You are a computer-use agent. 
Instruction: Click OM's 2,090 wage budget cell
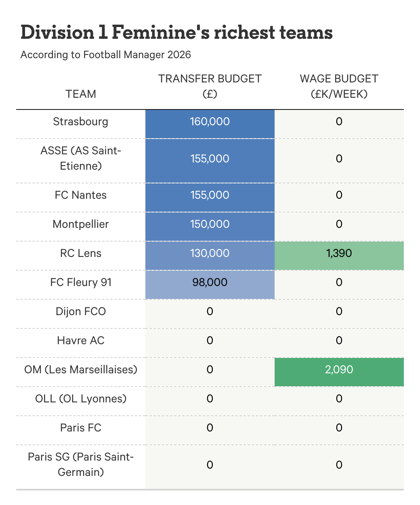339,370
